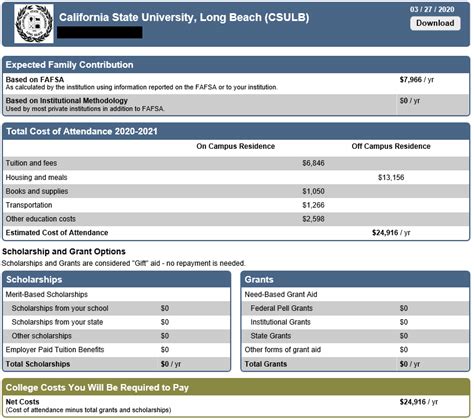Click the Housing and meals row label
The image size is (474, 420).
click(x=36, y=178)
